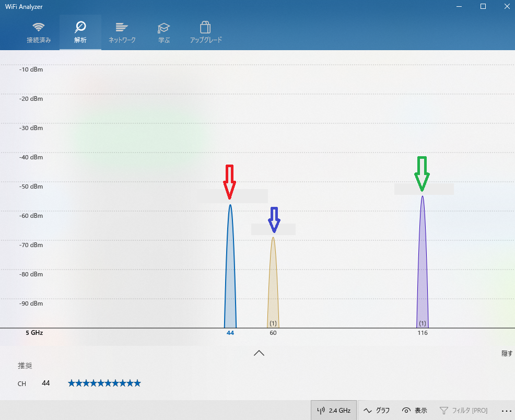Click the 隠す link
The height and width of the screenshot is (420, 515).
(x=507, y=353)
